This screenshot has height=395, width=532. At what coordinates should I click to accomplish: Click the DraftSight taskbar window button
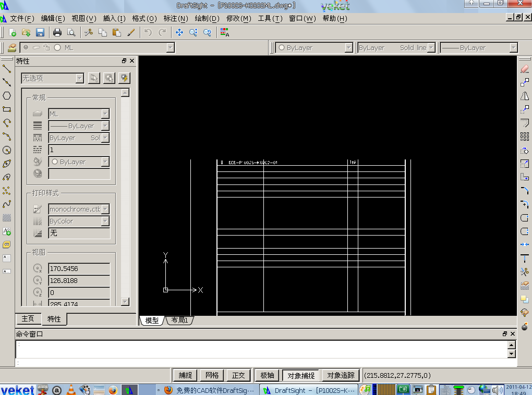[309, 390]
